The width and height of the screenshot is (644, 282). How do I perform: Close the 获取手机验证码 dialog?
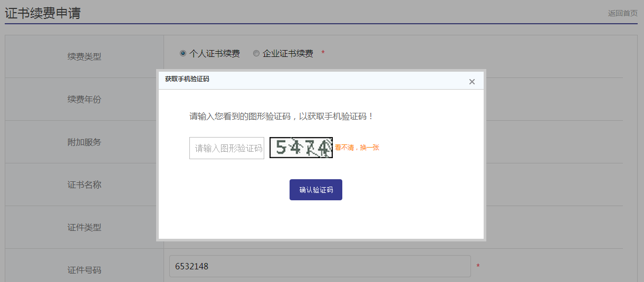tap(472, 82)
